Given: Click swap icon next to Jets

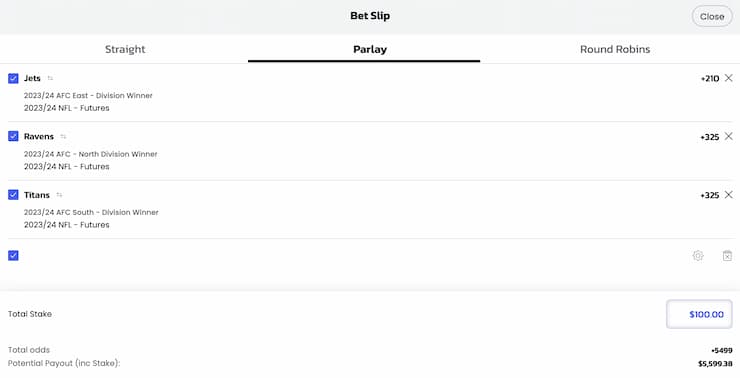Looking at the screenshot, I should pyautogui.click(x=50, y=78).
